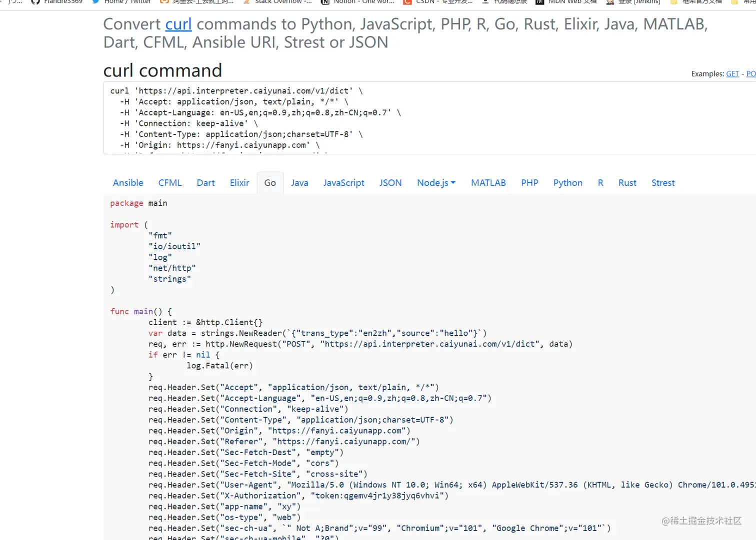
Task: Open the Jenkins login bookmark icon
Action: [610, 1]
